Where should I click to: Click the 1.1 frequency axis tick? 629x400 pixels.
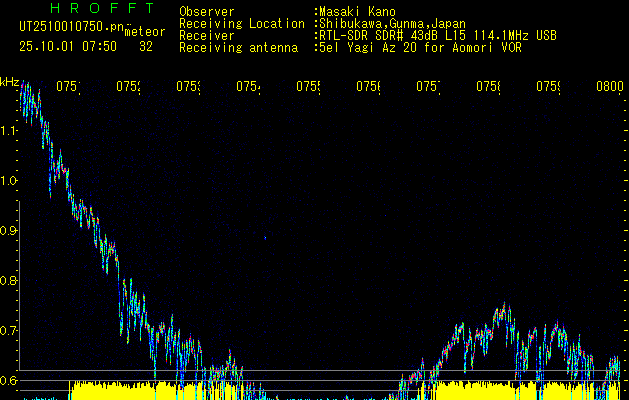pos(9,130)
